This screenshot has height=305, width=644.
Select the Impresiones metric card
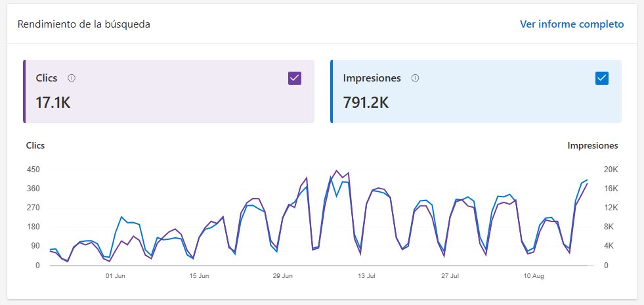pyautogui.click(x=476, y=91)
